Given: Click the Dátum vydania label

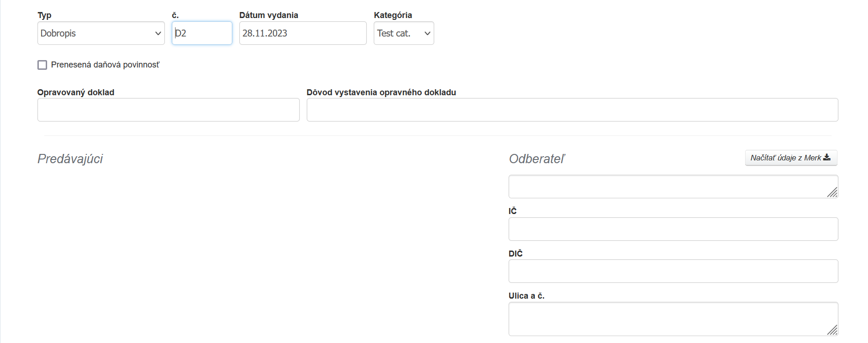Looking at the screenshot, I should point(268,15).
